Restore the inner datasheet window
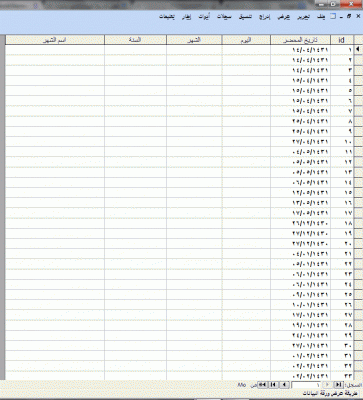363x400 pixels. [349, 16]
